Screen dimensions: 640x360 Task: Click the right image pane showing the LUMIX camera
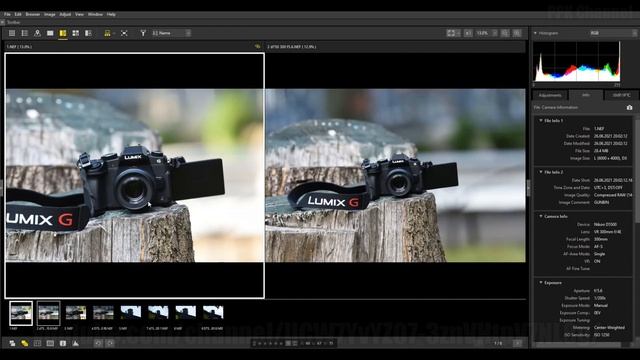click(396, 176)
